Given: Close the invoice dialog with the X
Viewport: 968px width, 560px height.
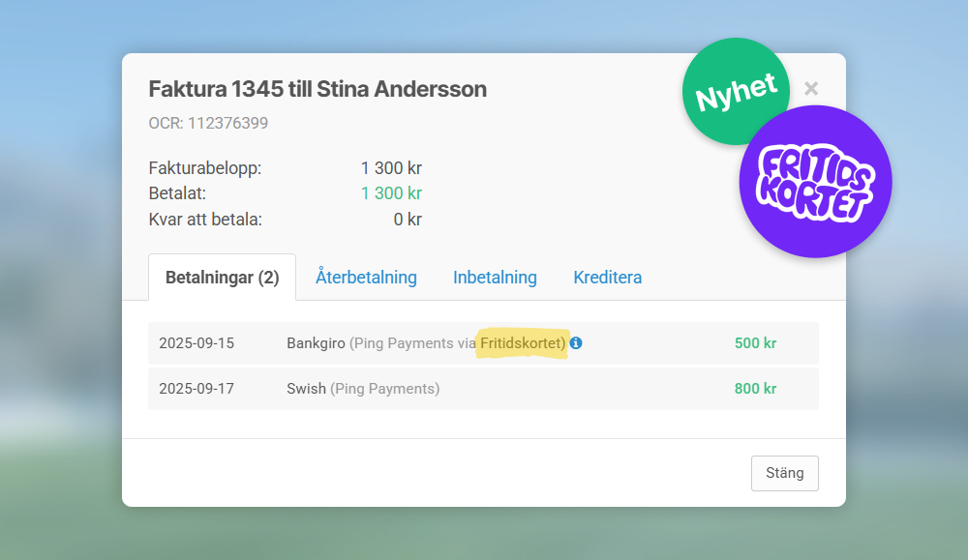Looking at the screenshot, I should point(811,89).
